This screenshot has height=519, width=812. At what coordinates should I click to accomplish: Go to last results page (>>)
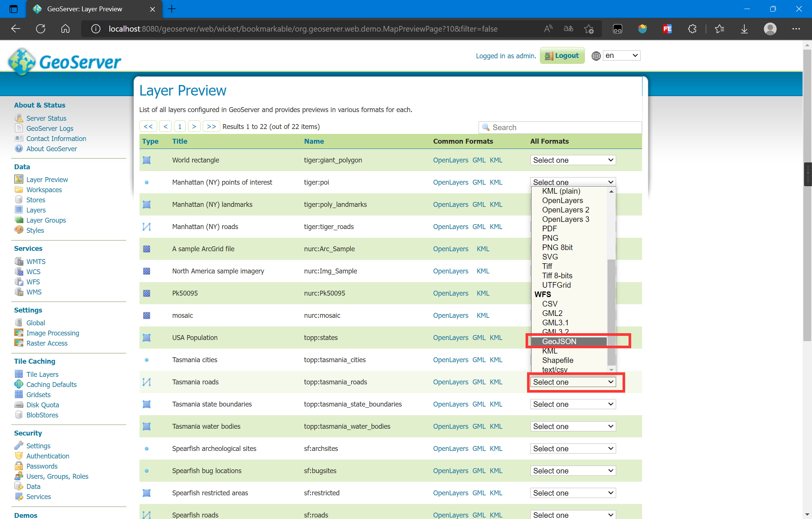coord(212,126)
